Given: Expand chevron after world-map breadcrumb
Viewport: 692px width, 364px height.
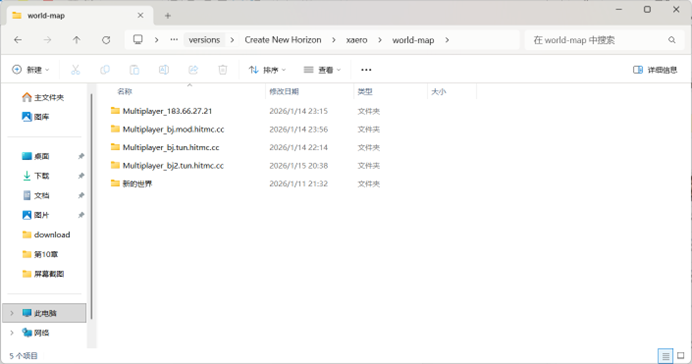Looking at the screenshot, I should (x=447, y=40).
